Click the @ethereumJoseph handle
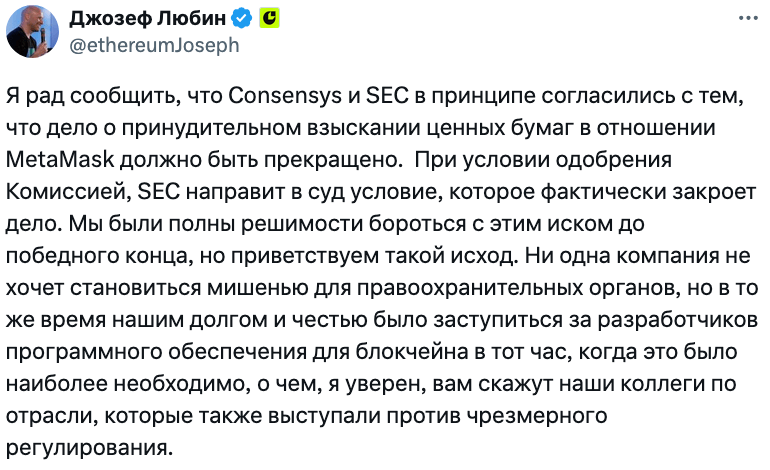The width and height of the screenshot is (770, 470). pyautogui.click(x=154, y=45)
